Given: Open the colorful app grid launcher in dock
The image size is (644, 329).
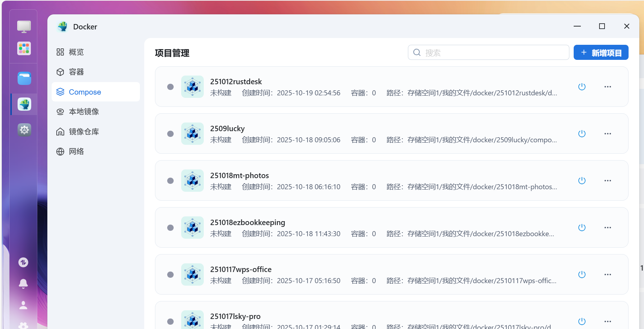Looking at the screenshot, I should [24, 48].
